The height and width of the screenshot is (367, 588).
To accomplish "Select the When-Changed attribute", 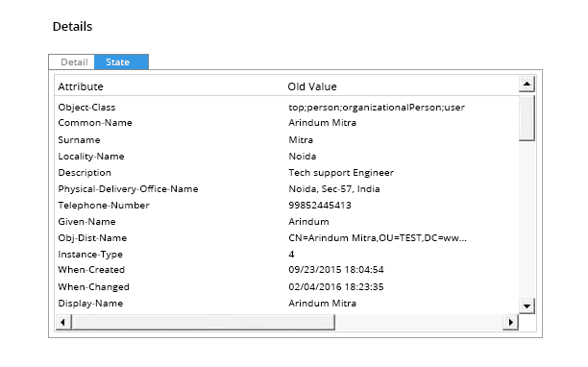I will 94,286.
